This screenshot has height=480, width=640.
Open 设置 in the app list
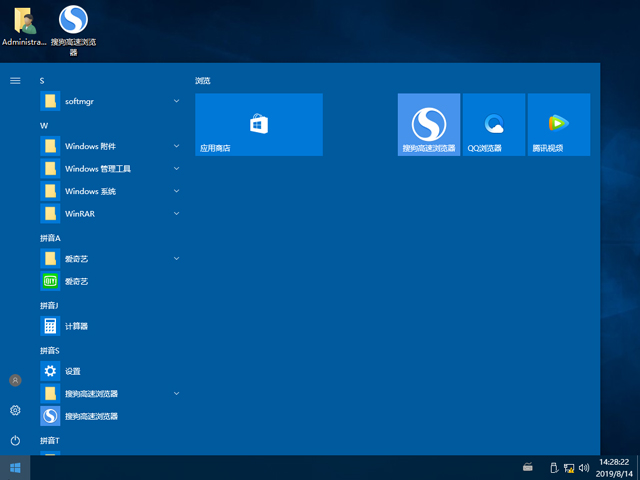[110, 371]
